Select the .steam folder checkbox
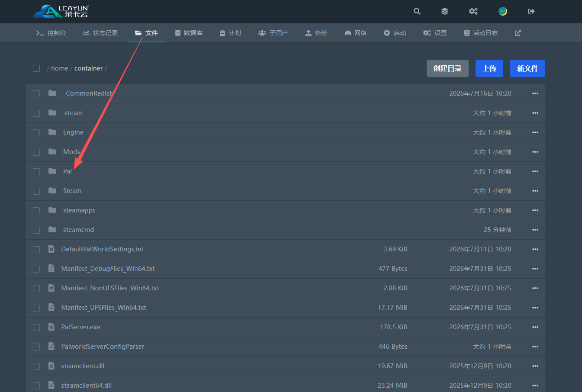Viewport: 582px width, 392px height. [x=36, y=113]
